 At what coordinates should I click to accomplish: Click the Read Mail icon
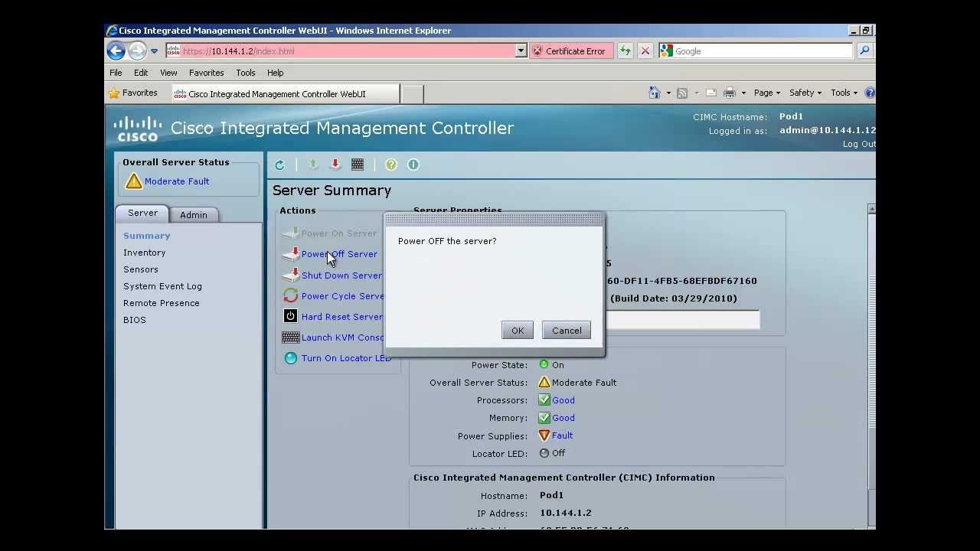click(711, 93)
